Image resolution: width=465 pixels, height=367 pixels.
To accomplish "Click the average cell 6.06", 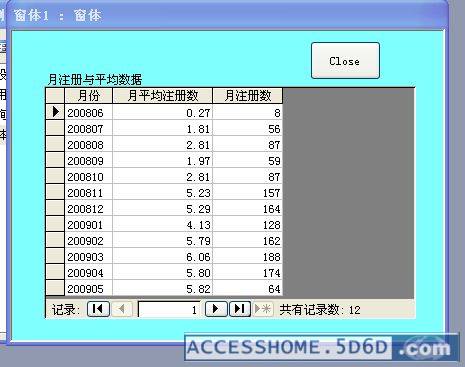I will (x=163, y=257).
